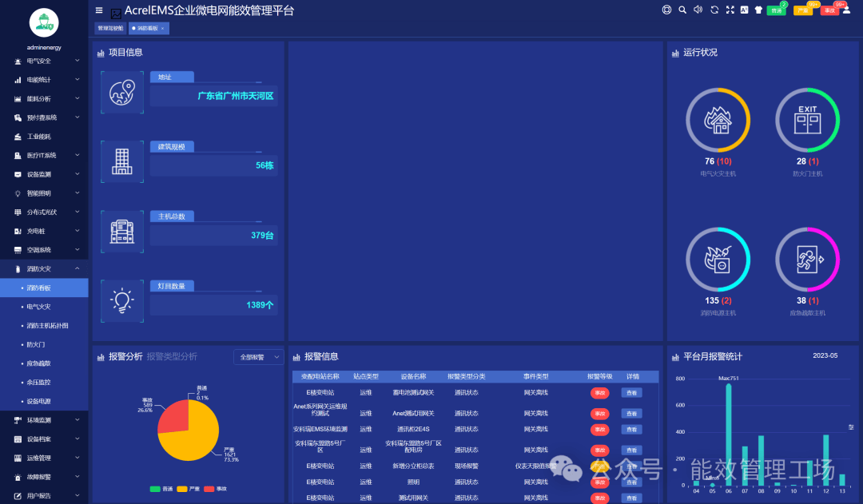Open the 设备电源 submenu item
Image resolution: width=863 pixels, height=504 pixels.
(44, 401)
